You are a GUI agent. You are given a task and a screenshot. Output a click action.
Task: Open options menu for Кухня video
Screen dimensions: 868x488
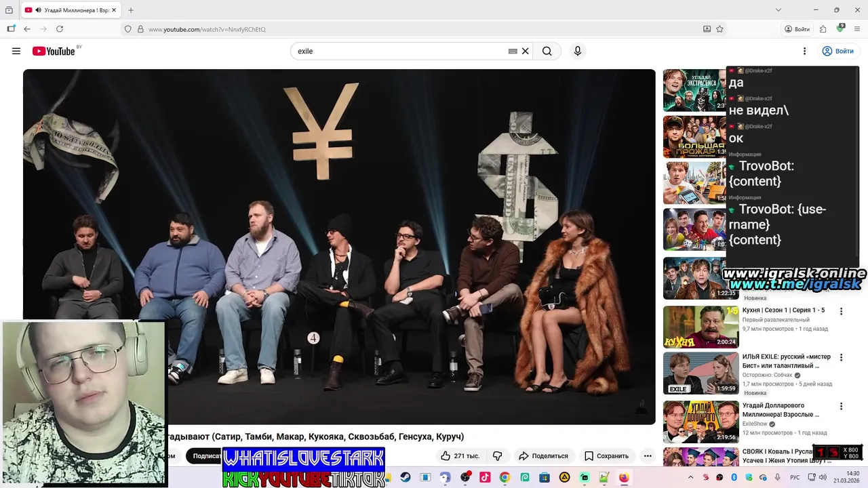coord(841,312)
